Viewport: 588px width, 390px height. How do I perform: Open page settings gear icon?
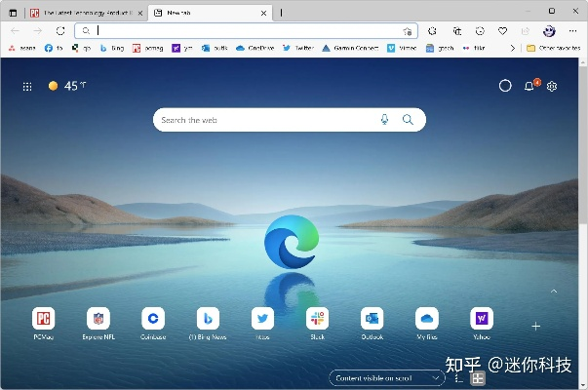[552, 86]
